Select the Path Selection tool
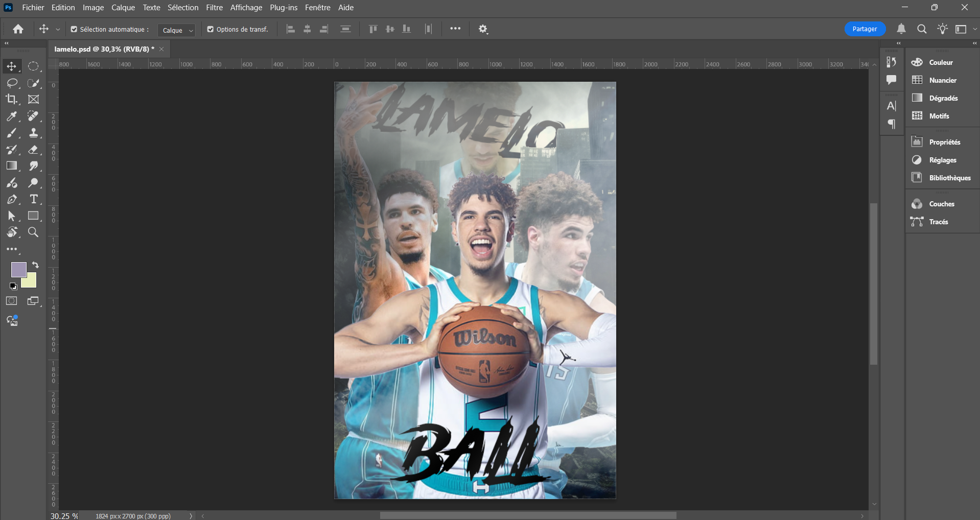Image resolution: width=980 pixels, height=520 pixels. coord(12,216)
